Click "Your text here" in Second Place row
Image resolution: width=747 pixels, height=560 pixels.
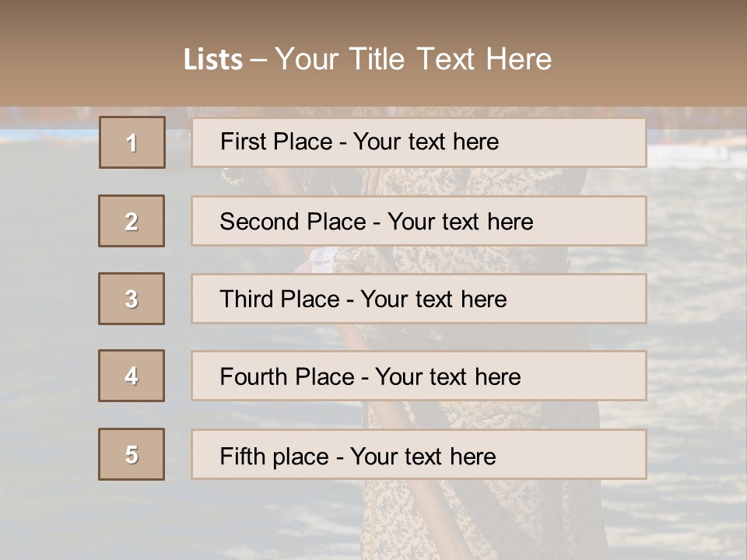[460, 222]
